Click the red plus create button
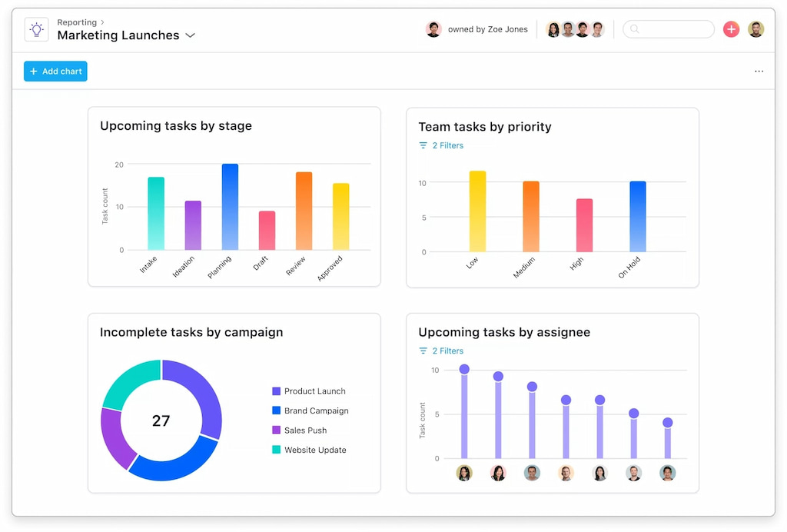787x532 pixels. coord(730,28)
